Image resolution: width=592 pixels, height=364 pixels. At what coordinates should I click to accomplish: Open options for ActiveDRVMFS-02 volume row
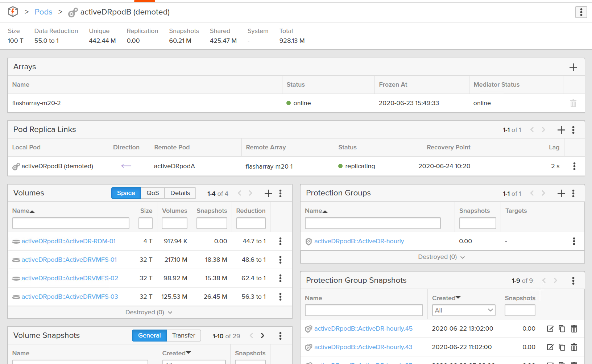[280, 278]
